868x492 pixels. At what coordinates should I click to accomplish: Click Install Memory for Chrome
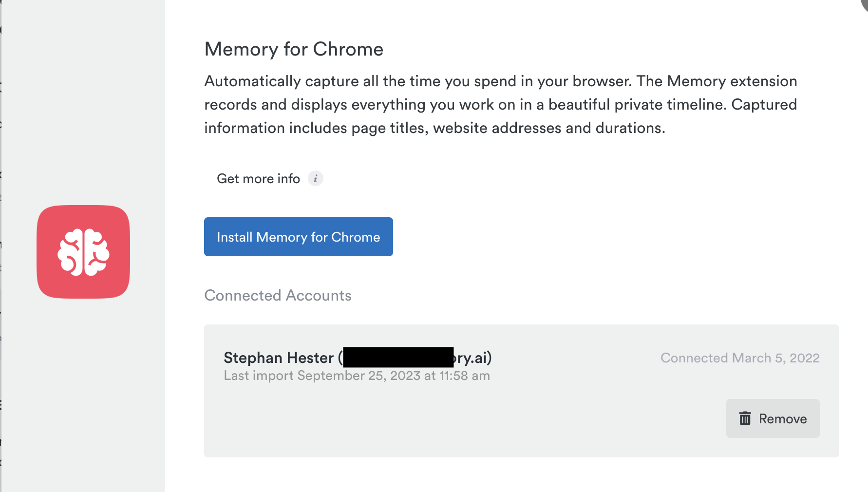tap(298, 237)
